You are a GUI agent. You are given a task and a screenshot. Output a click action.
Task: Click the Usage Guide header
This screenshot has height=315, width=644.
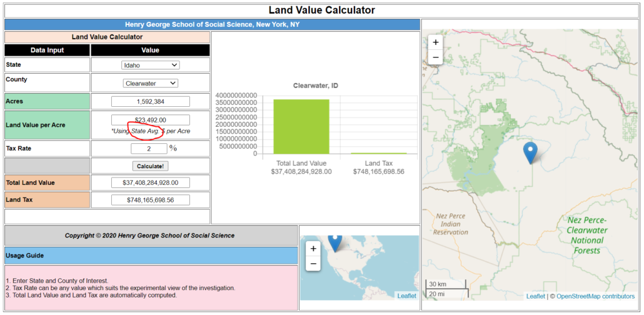[x=151, y=256]
